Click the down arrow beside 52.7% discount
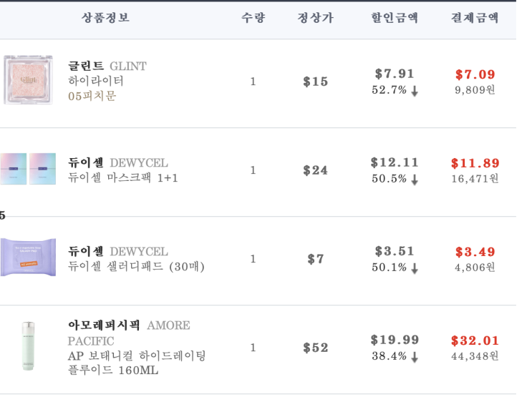Screen dimensions: 532x397 (x=415, y=91)
